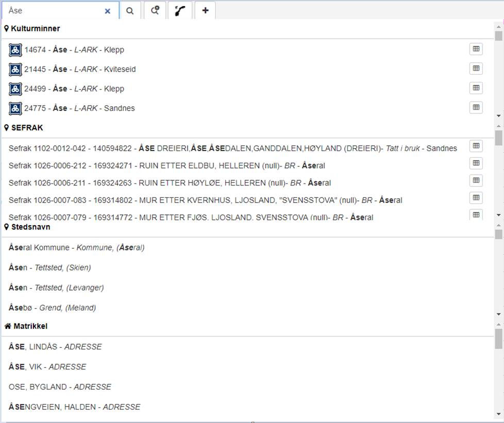Open advanced search with gear magnifier icon
Image resolution: width=504 pixels, height=423 pixels.
pyautogui.click(x=155, y=10)
